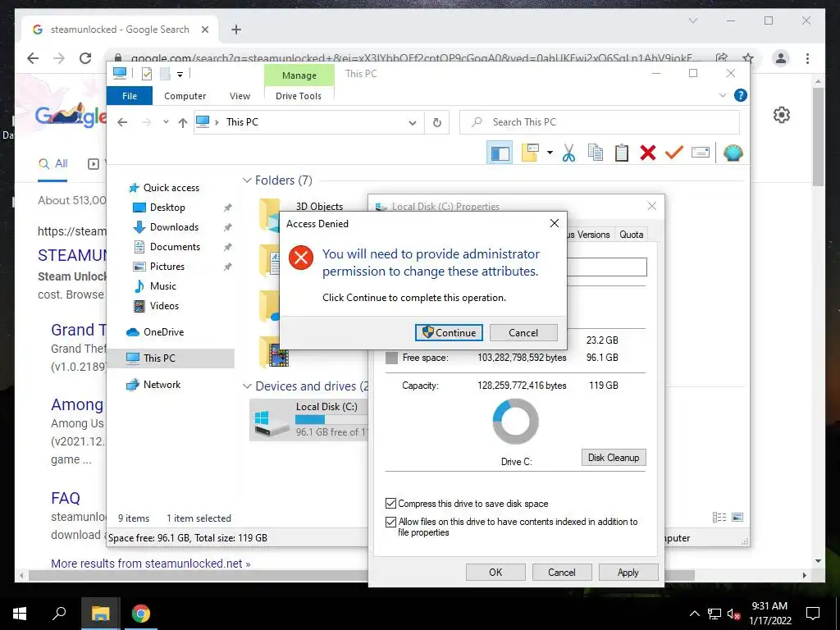Click the Refresh button in Explorer address bar

point(437,123)
